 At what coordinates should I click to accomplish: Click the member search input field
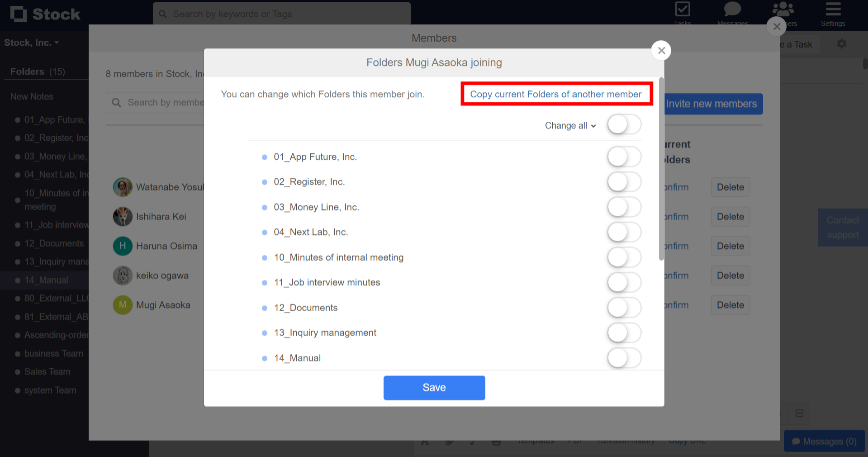coord(172,102)
